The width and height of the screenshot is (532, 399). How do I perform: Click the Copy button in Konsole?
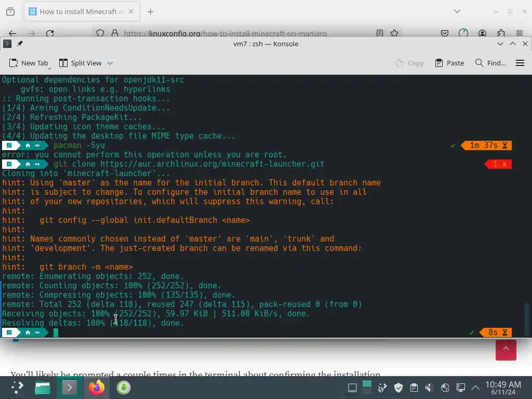coord(409,63)
